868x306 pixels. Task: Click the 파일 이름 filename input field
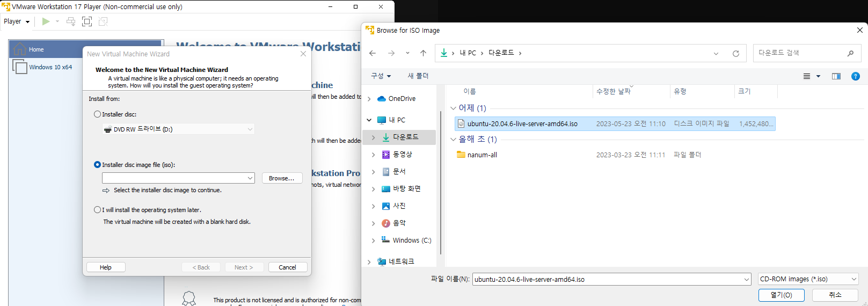pyautogui.click(x=611, y=279)
